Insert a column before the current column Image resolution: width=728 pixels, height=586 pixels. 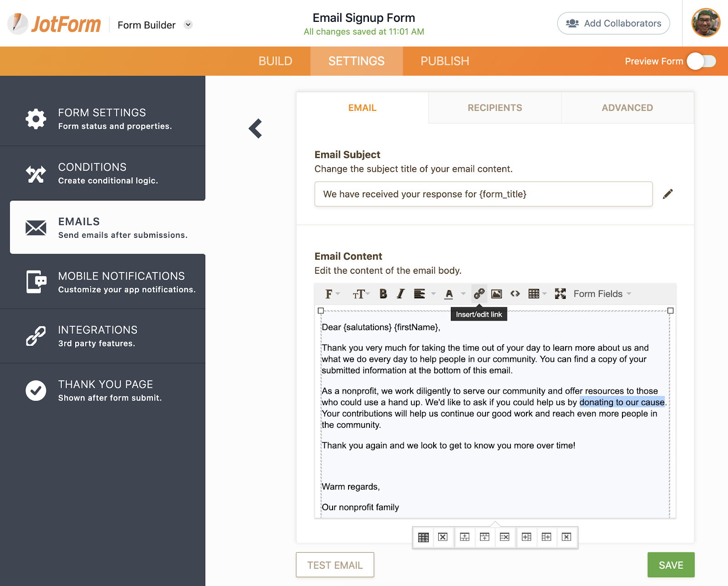pos(526,537)
